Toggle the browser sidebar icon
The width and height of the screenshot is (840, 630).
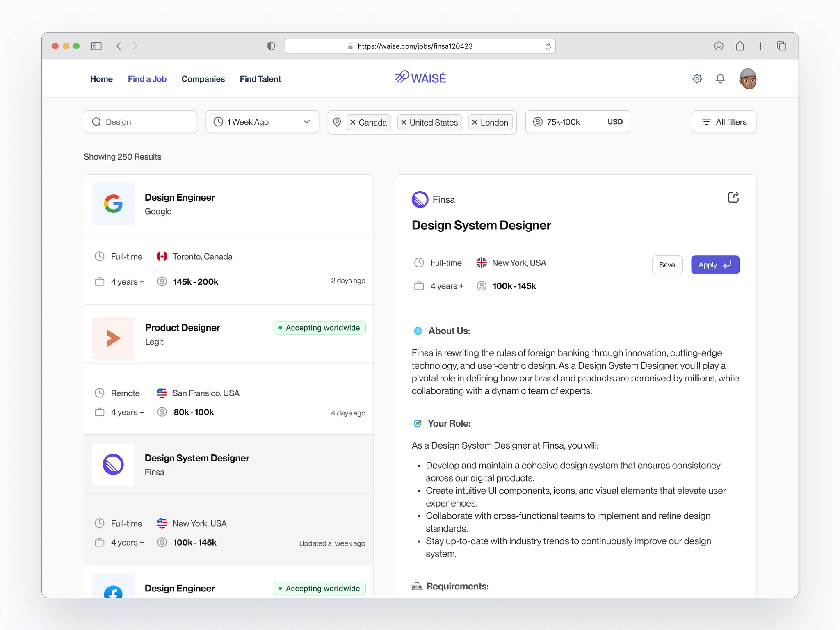(96, 46)
